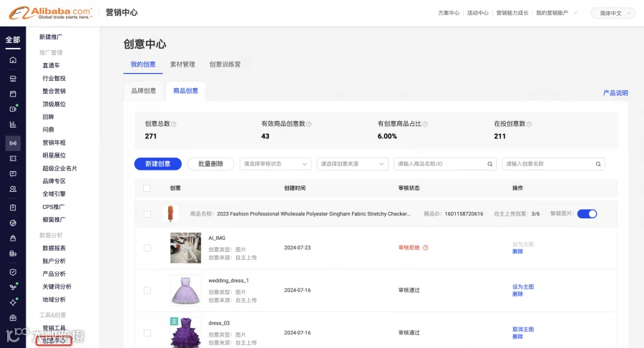This screenshot has height=348, width=644.
Task: Select the bar chart analytics sidebar icon
Action: (13, 124)
